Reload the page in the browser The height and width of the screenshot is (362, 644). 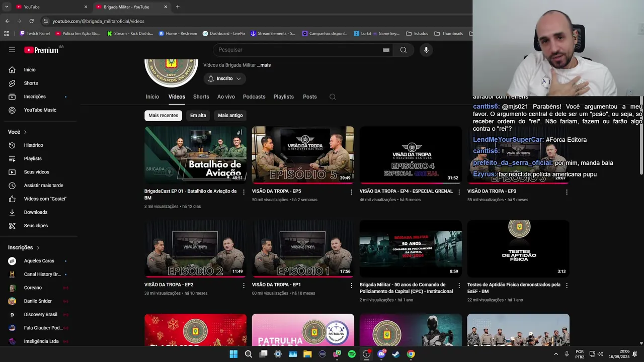(31, 21)
